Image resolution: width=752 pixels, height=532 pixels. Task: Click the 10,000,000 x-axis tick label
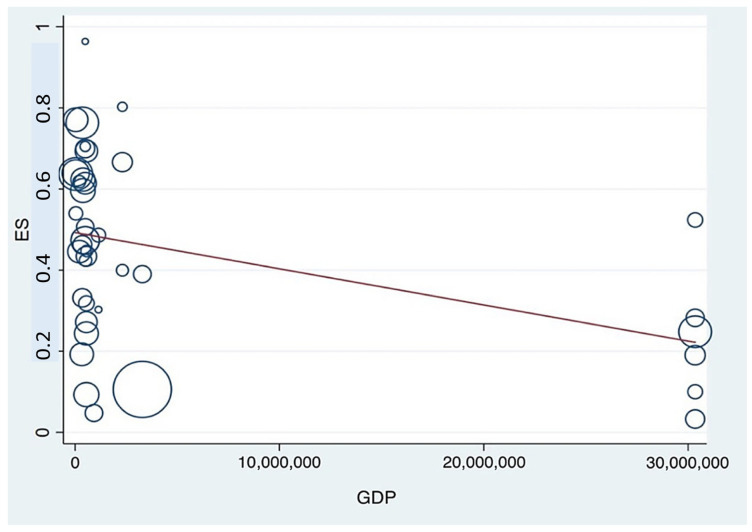(280, 463)
